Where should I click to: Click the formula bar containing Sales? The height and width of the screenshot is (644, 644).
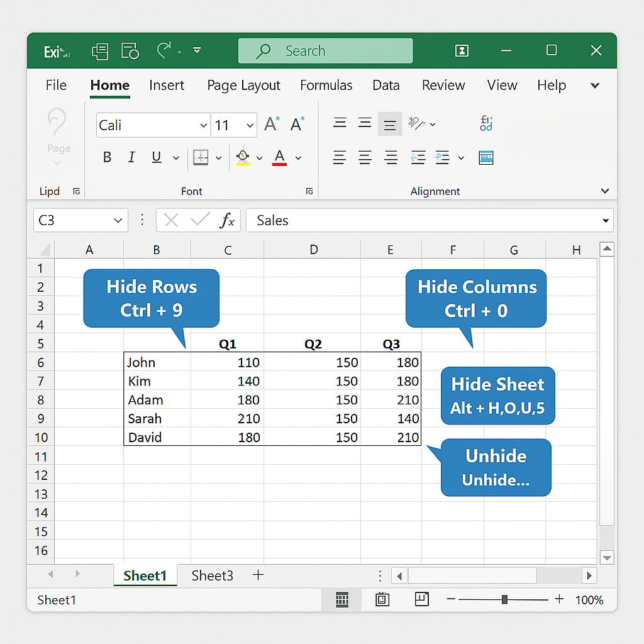(429, 220)
